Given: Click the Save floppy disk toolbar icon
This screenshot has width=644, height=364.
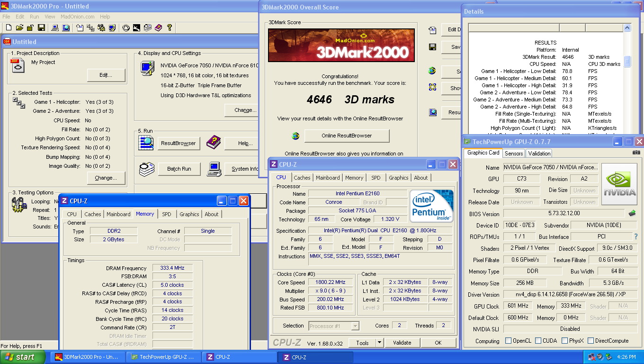Looking at the screenshot, I should tap(41, 28).
